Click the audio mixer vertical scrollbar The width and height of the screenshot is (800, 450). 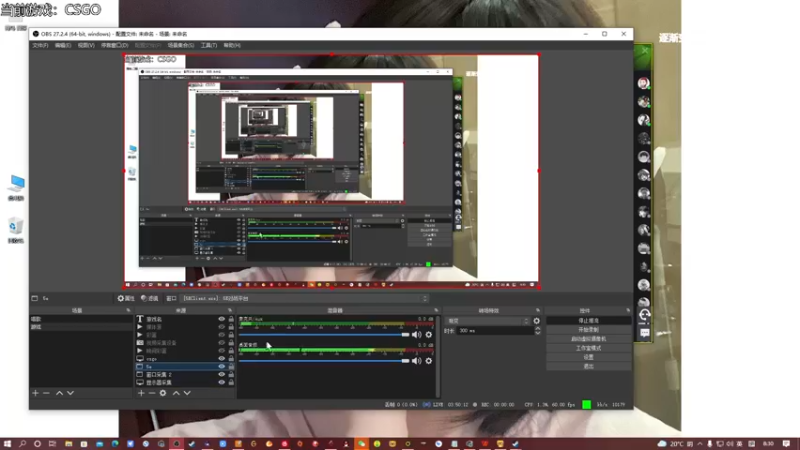438,356
